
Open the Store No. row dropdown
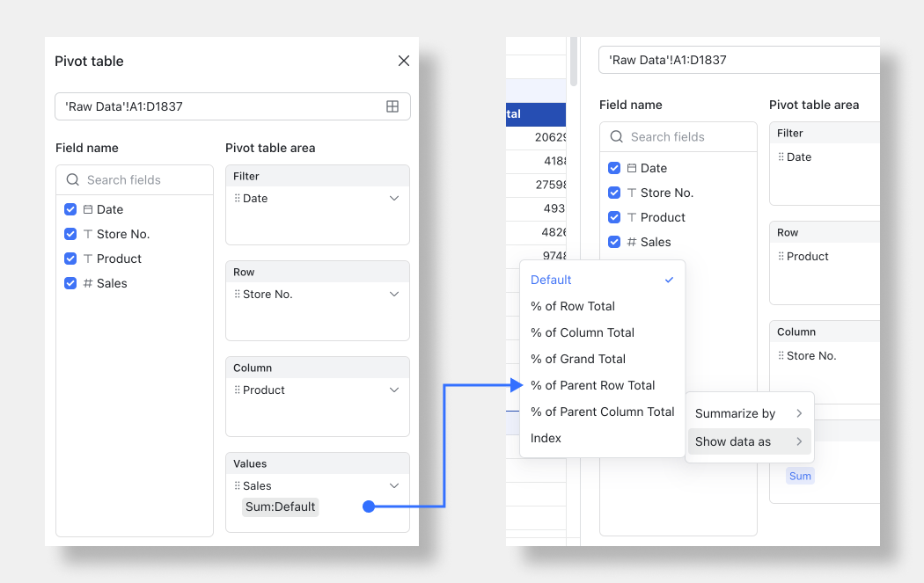click(394, 295)
